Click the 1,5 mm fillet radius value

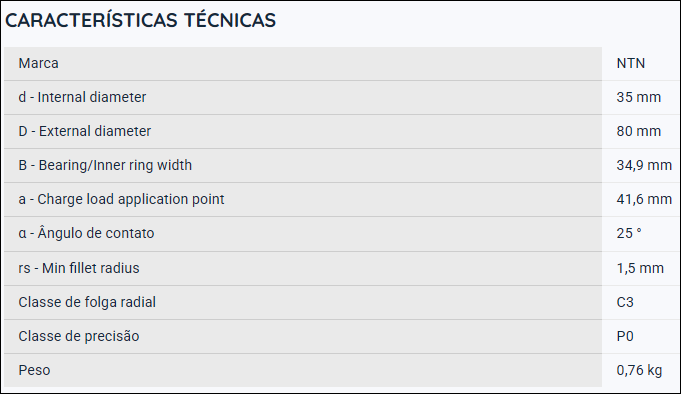click(640, 268)
